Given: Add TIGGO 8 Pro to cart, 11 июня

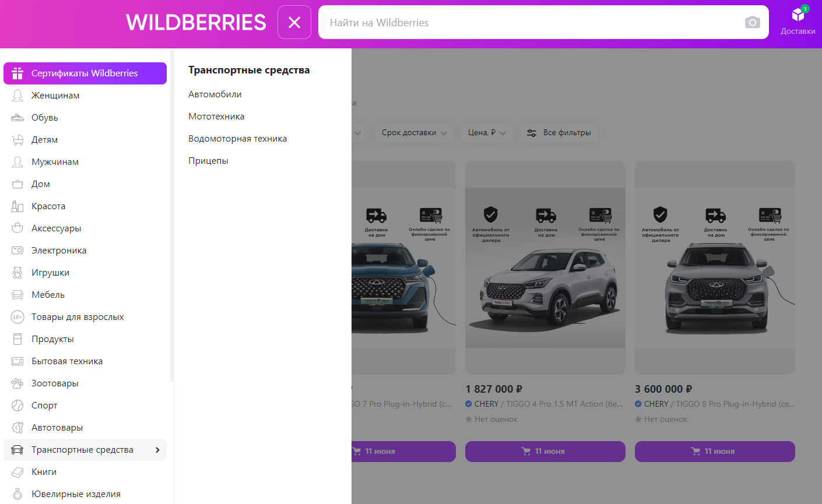Looking at the screenshot, I should (x=715, y=452).
